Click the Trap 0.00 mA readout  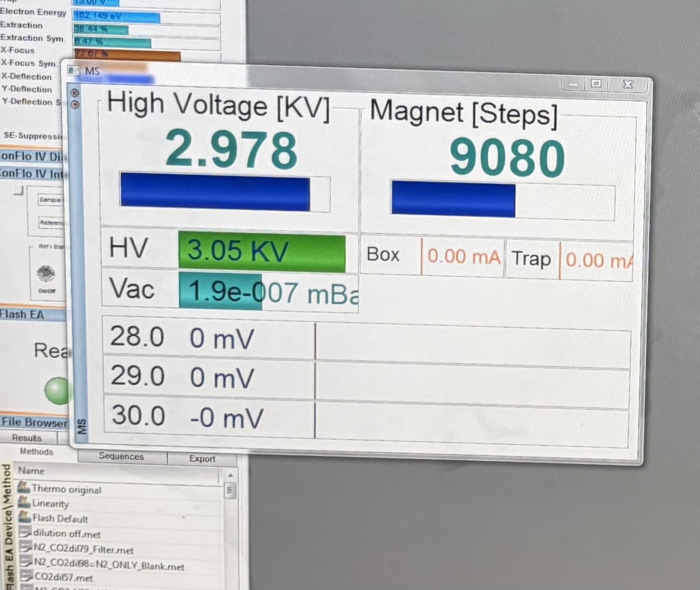[596, 260]
